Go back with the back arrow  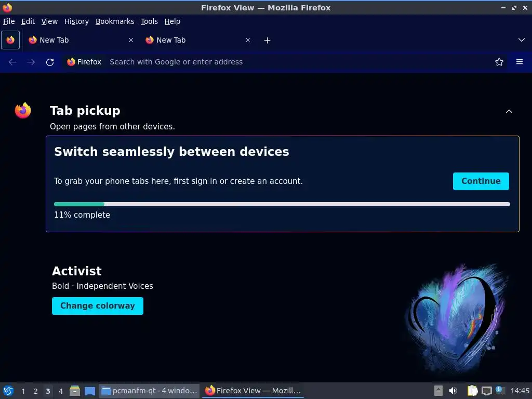12,62
